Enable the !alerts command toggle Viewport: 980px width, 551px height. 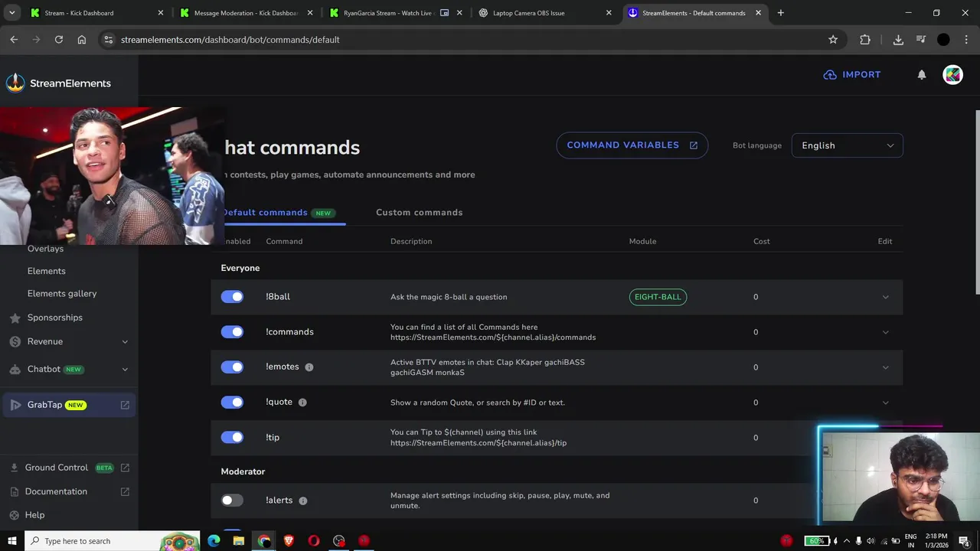pyautogui.click(x=232, y=500)
